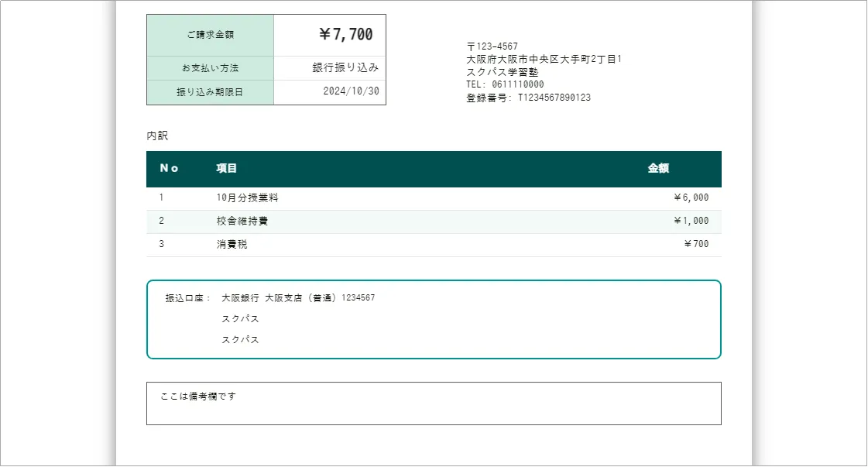The image size is (868, 467).
Task: Select the TEL: 0611110000 line
Action: (505, 84)
